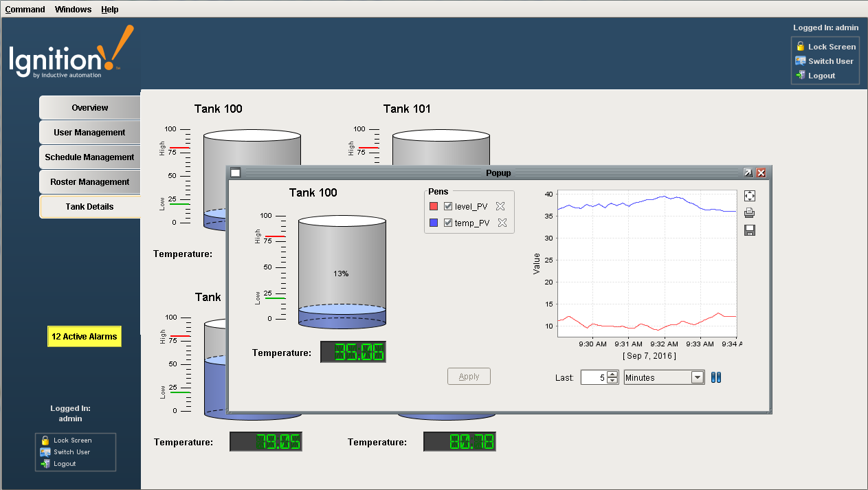The width and height of the screenshot is (868, 490).
Task: Pause the chart realtime updates
Action: click(716, 377)
